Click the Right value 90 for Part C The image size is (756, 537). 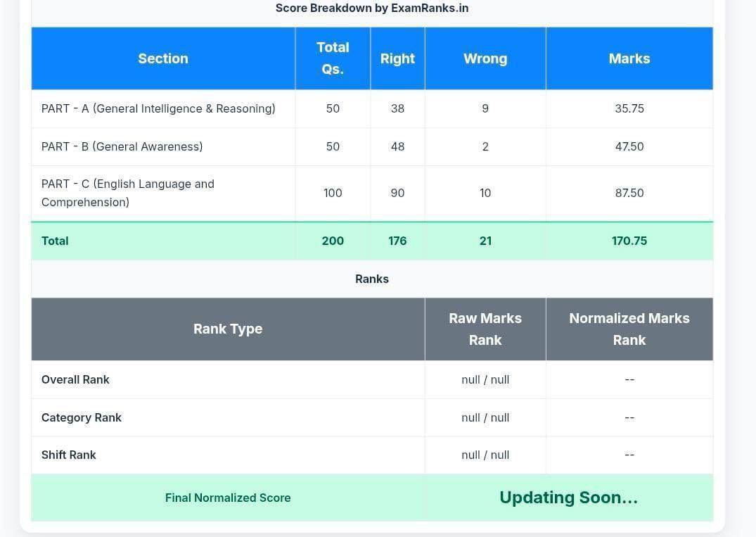(397, 193)
